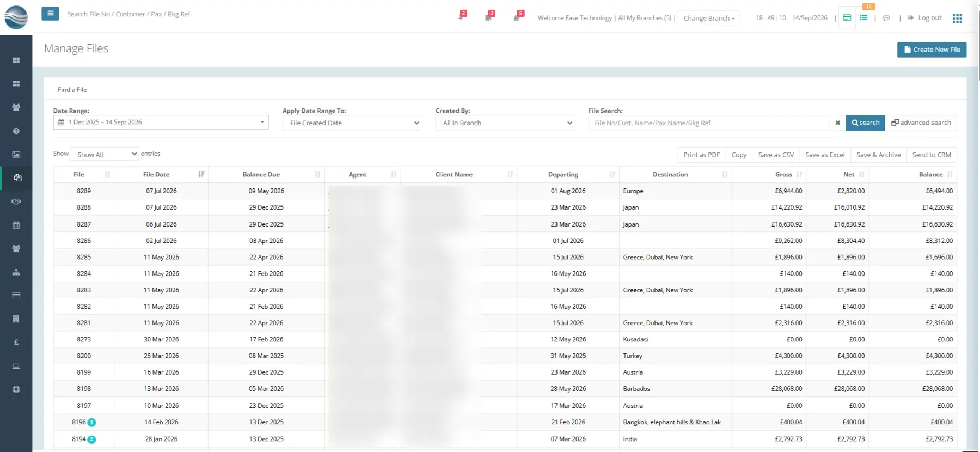Click All My Branches (5) text
980x452 pixels.
click(x=645, y=18)
